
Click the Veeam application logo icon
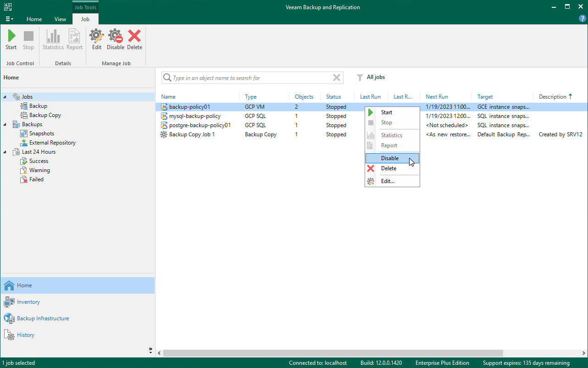[x=8, y=7]
